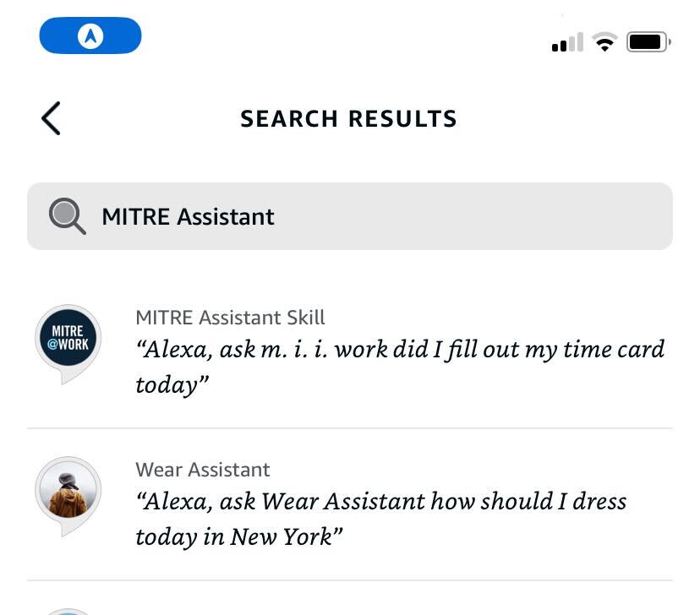Tap the partially visible third skill icon

[68, 611]
